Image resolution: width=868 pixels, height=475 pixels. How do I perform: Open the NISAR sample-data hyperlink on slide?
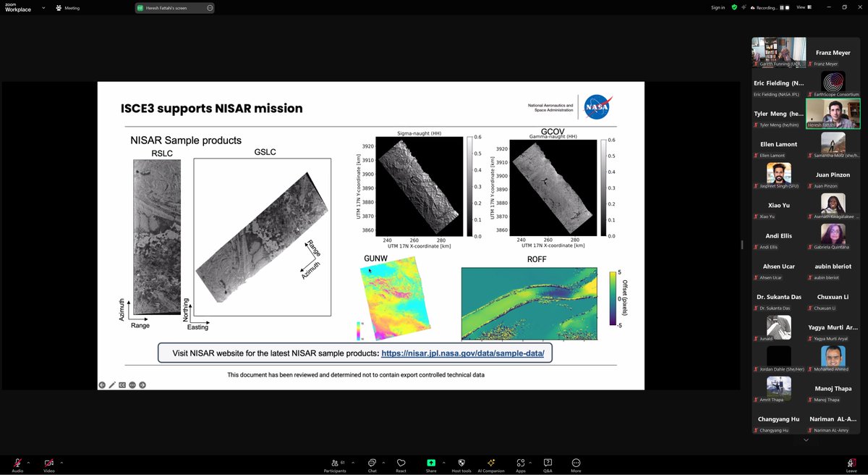(463, 353)
